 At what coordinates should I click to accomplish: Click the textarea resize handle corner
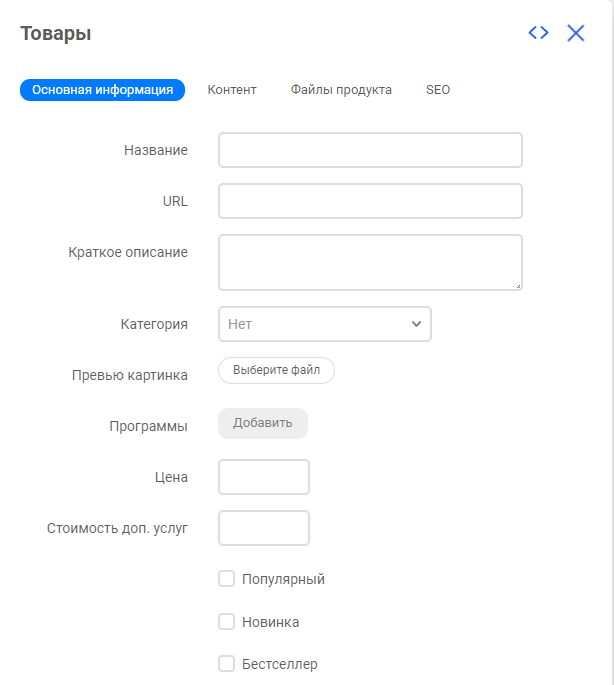point(518,286)
